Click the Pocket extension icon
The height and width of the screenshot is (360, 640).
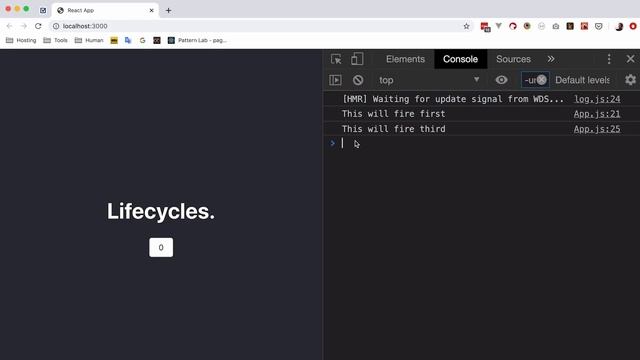tap(599, 26)
